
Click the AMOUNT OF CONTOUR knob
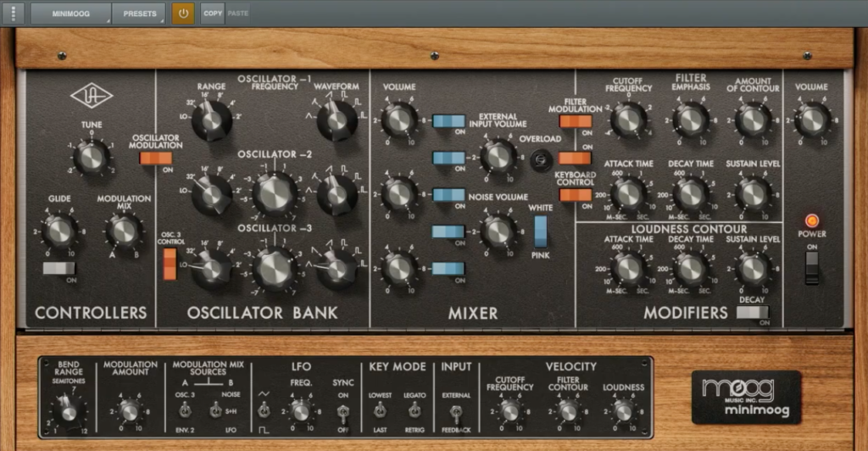(753, 120)
